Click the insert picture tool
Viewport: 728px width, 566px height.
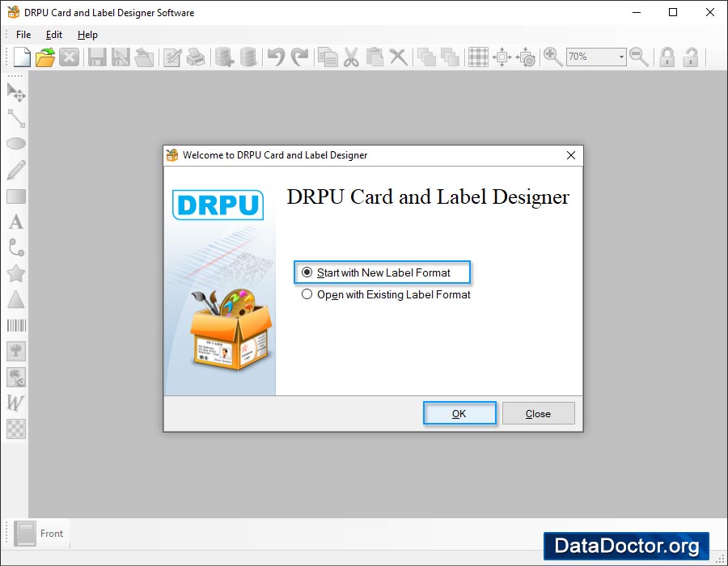point(16,351)
